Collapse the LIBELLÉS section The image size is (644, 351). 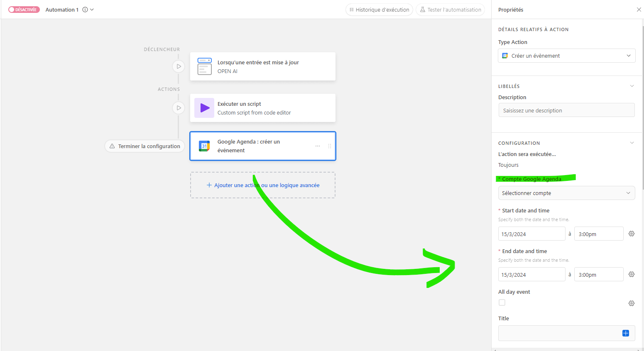pyautogui.click(x=632, y=86)
